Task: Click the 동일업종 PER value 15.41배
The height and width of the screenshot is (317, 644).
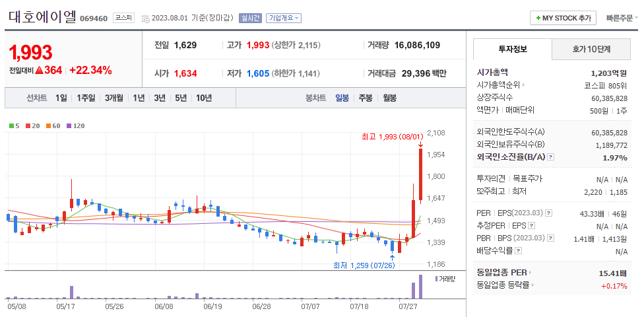Action: (x=612, y=273)
